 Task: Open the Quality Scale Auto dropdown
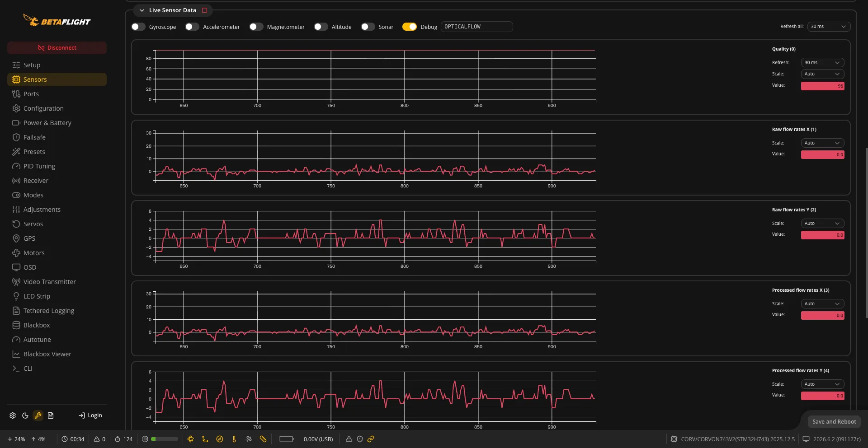point(822,74)
